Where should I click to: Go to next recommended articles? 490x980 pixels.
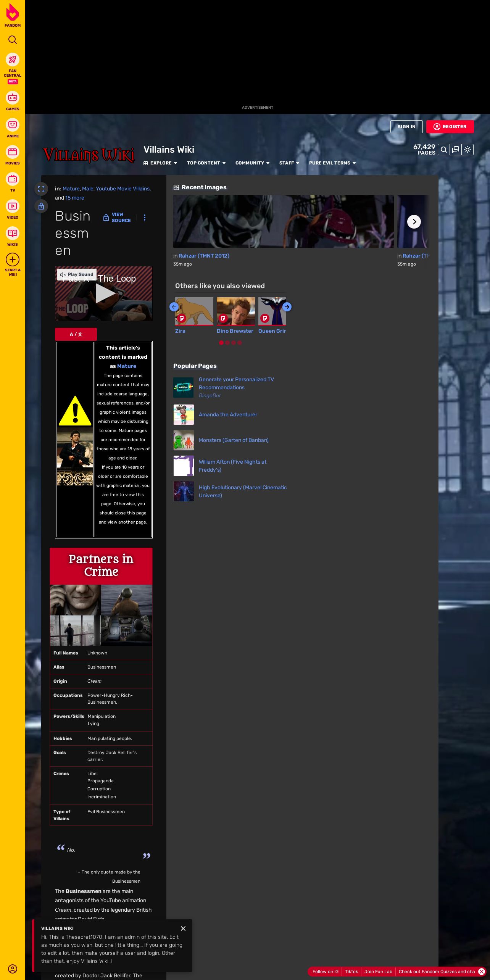point(287,307)
